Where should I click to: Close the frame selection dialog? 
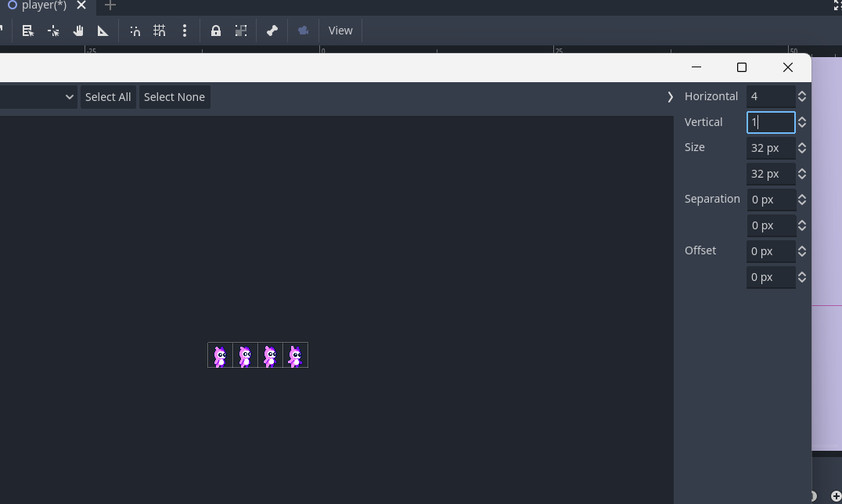pos(788,67)
